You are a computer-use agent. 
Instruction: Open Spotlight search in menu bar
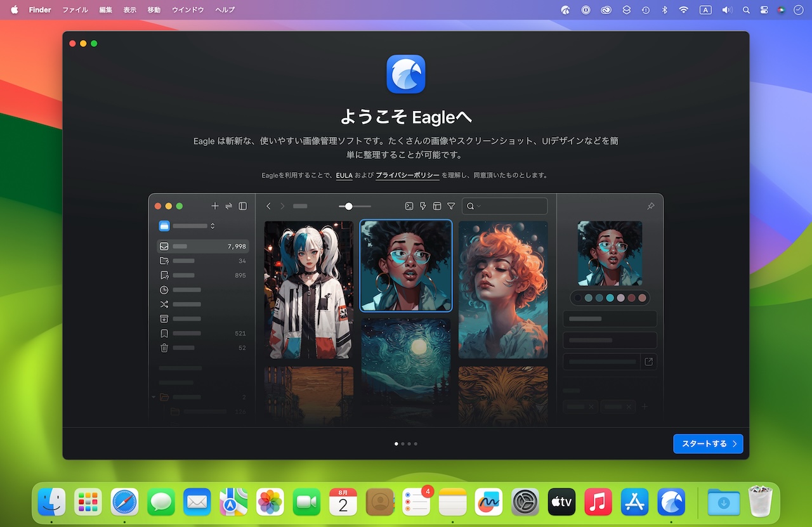tap(746, 10)
